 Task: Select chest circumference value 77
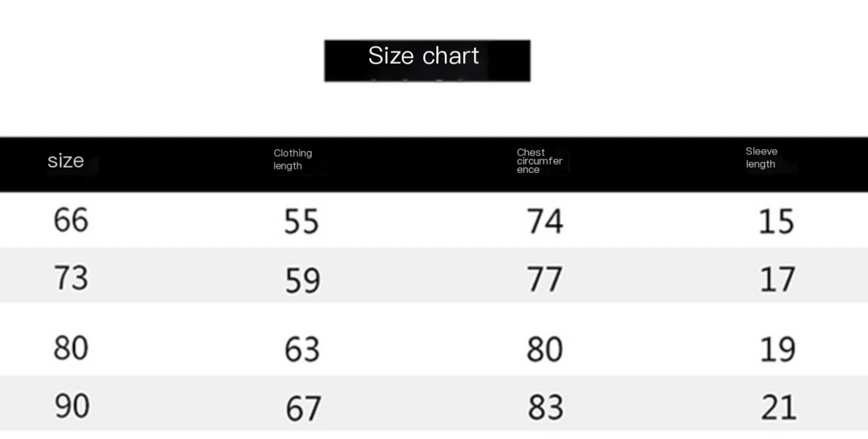(x=544, y=280)
